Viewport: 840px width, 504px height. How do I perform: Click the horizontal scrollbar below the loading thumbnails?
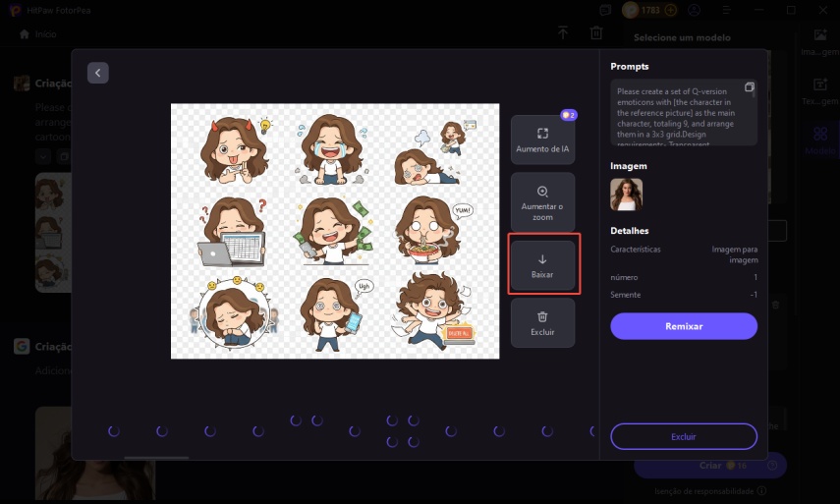tap(156, 457)
